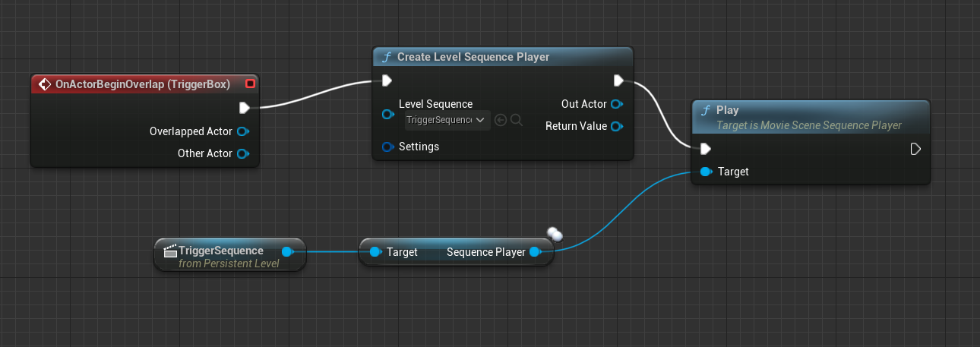The width and height of the screenshot is (980, 347).
Task: Click the Other Actor output pin
Action: click(242, 153)
